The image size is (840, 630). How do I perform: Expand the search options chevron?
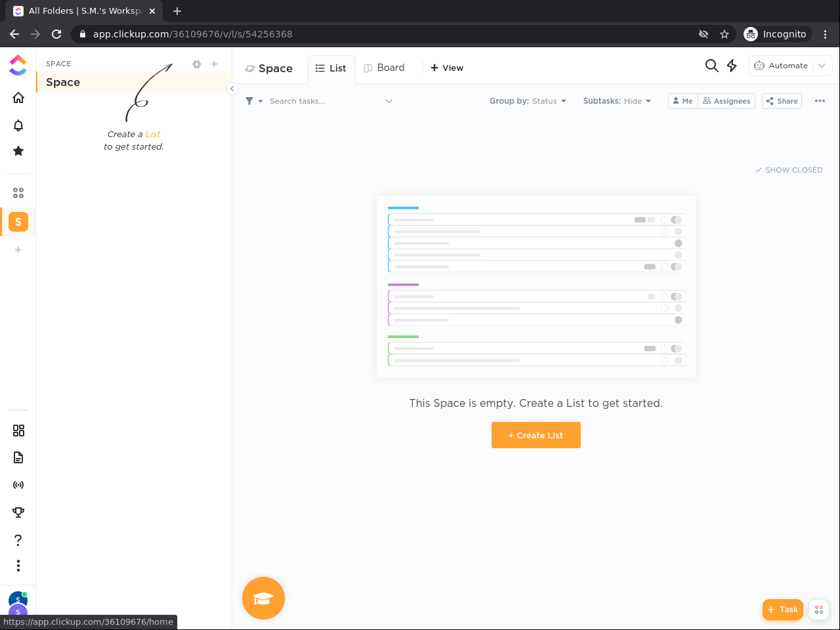click(x=389, y=101)
